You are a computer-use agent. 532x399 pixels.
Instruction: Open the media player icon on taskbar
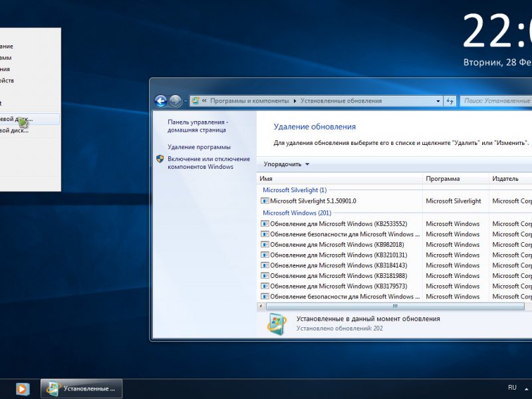22,388
